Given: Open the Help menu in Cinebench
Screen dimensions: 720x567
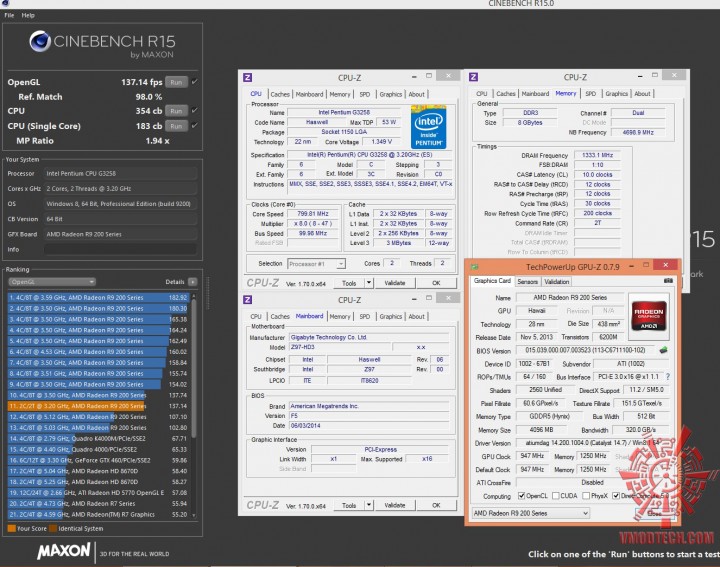Looking at the screenshot, I should pos(28,15).
